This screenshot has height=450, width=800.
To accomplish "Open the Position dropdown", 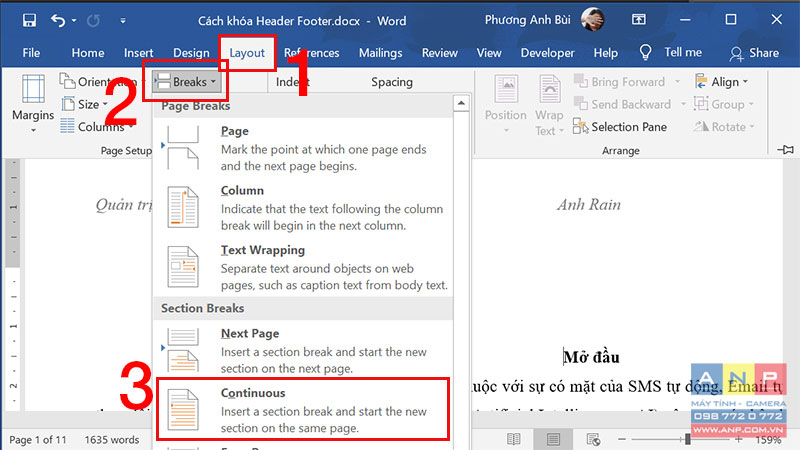I will 506,104.
